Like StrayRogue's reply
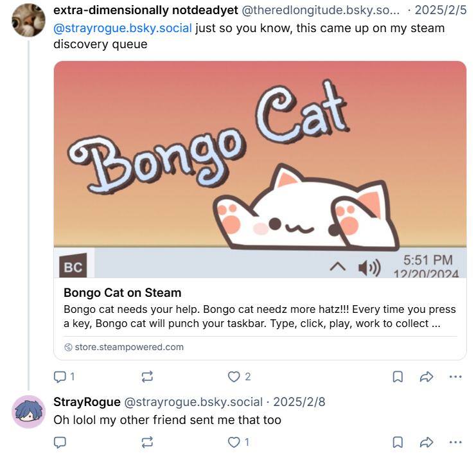This screenshot has height=460, width=476. pyautogui.click(x=234, y=442)
